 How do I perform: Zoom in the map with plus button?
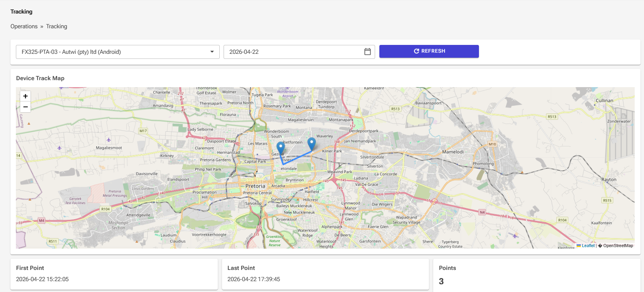[x=25, y=96]
